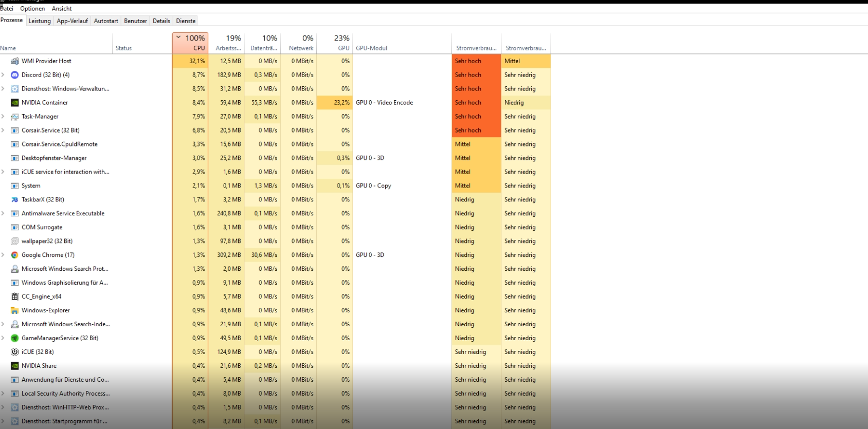Click the Microsoft Windows Search Prot... icon

15,269
